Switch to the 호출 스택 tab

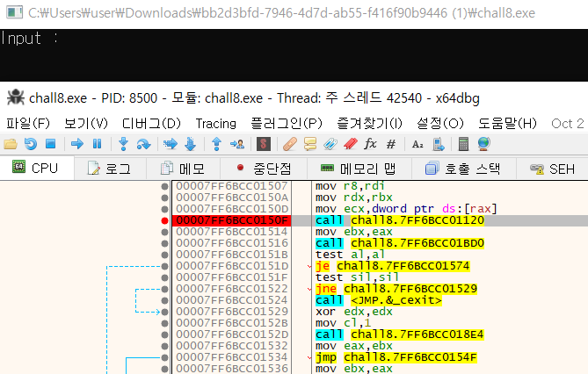tap(463, 169)
